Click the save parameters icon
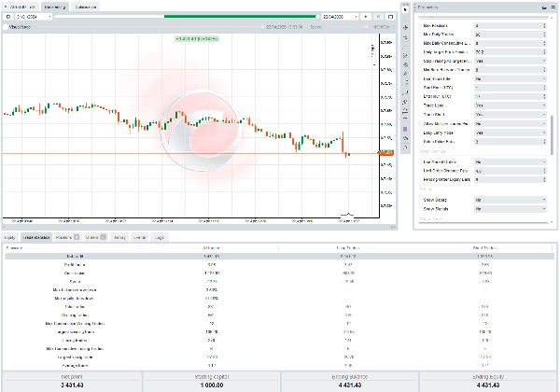This screenshot has height=392, width=560. (x=553, y=7)
